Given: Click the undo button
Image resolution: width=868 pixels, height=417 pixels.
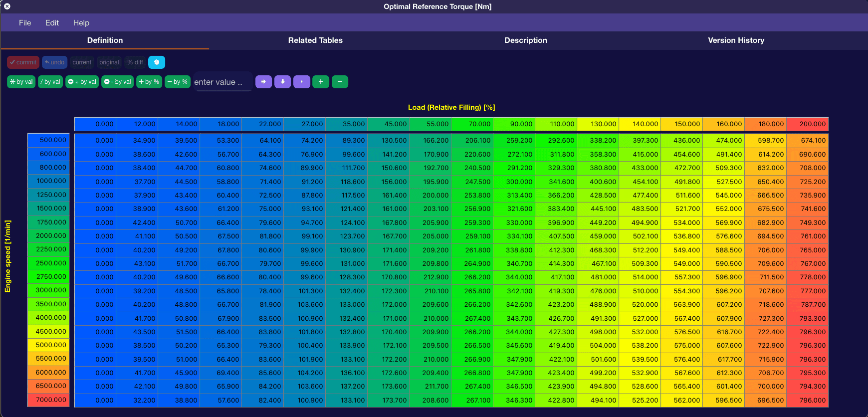Looking at the screenshot, I should point(54,62).
